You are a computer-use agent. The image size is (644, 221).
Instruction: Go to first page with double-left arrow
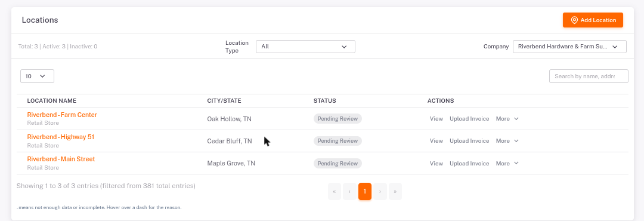(335, 191)
